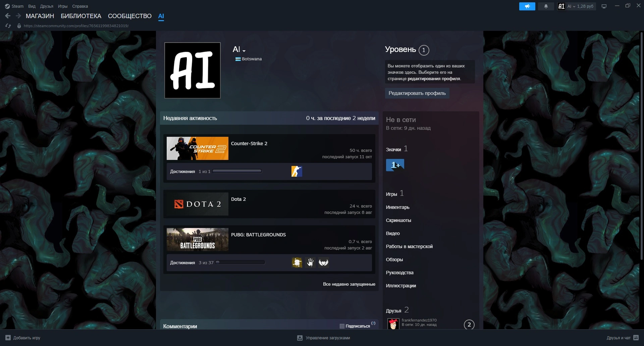Click the megaphone announcements button
Image resolution: width=644 pixels, height=346 pixels.
pyautogui.click(x=527, y=6)
